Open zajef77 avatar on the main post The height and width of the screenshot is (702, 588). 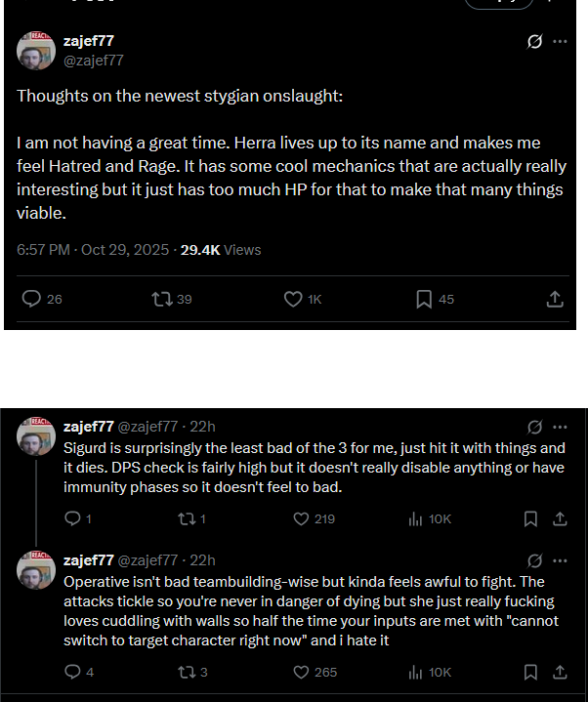(x=36, y=50)
